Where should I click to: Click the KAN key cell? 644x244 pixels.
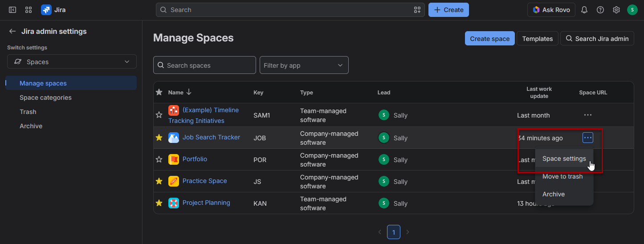point(260,203)
